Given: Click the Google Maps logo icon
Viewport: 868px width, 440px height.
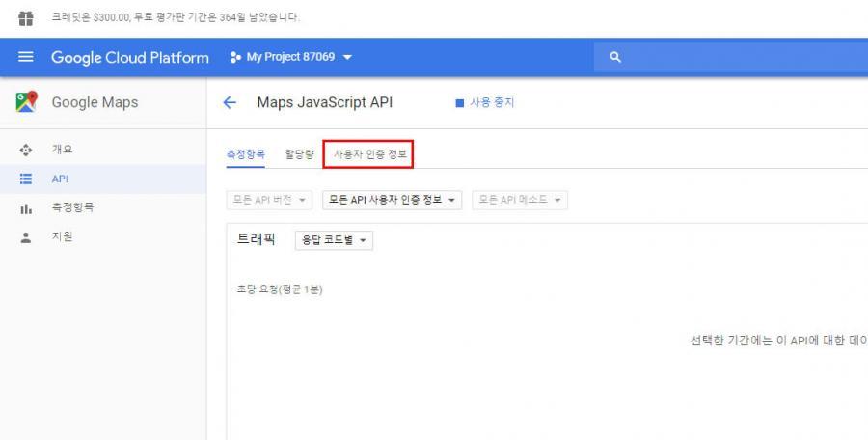Looking at the screenshot, I should [26, 102].
